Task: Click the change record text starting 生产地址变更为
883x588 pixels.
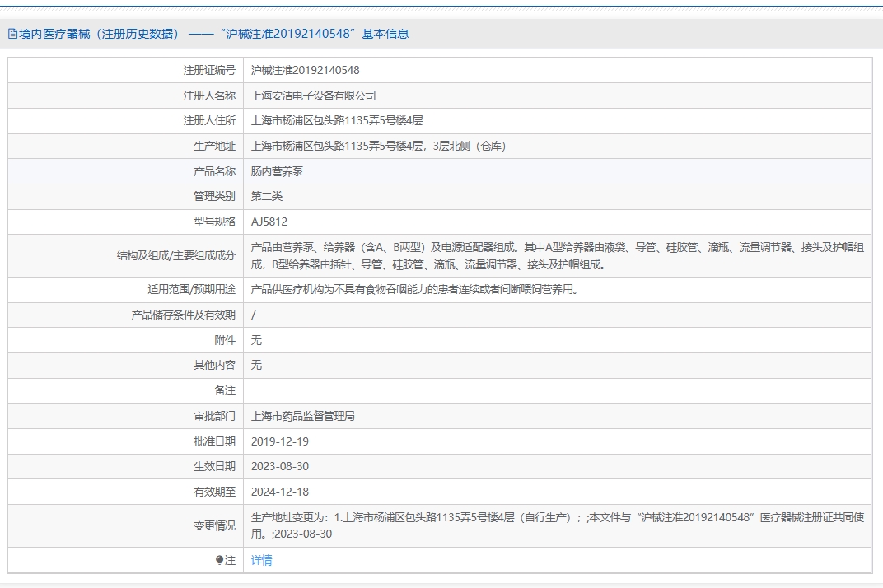Action: pos(558,525)
